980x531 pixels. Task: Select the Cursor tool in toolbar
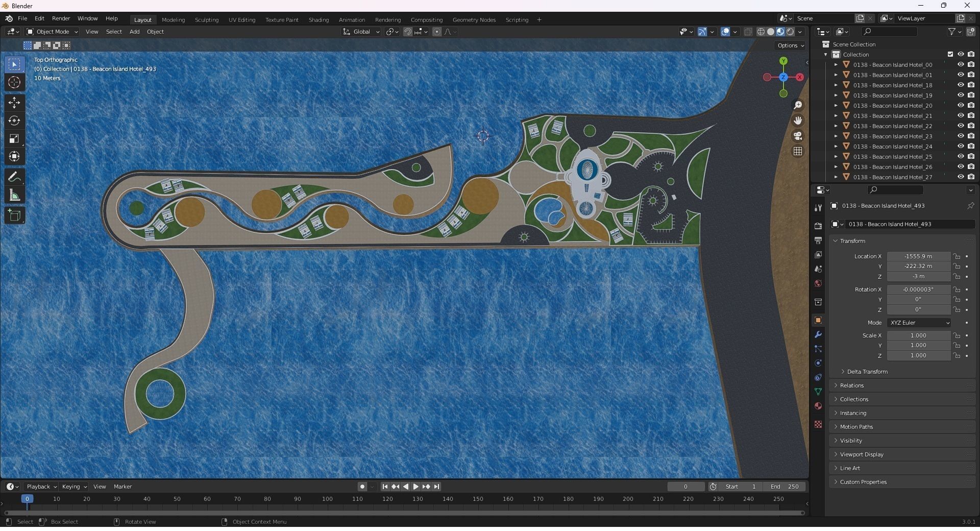point(14,82)
